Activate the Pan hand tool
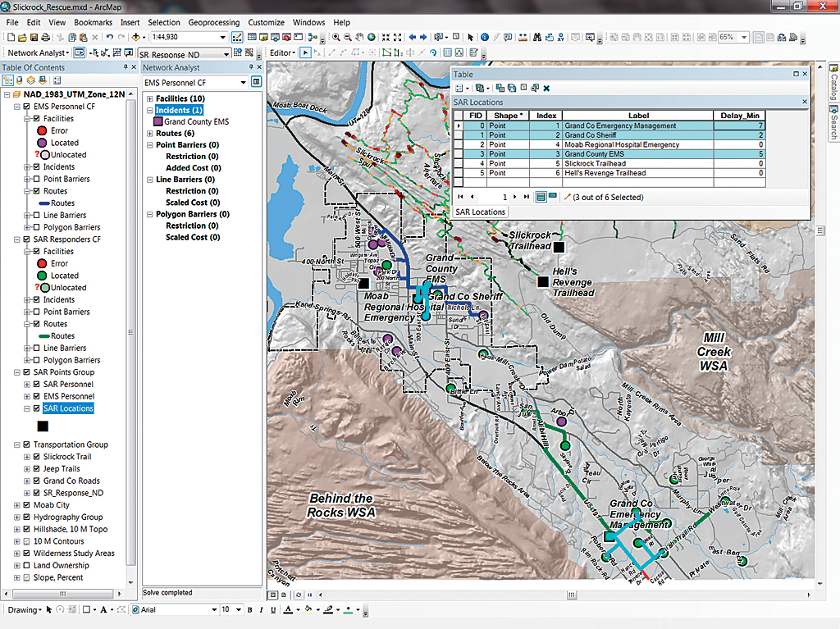Image resolution: width=840 pixels, height=629 pixels. [x=360, y=38]
